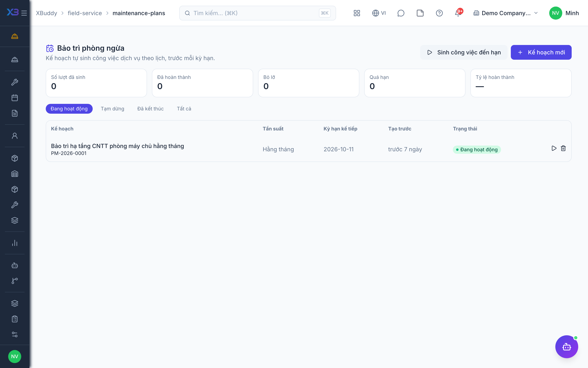Go to field-service breadcrumb
The height and width of the screenshot is (368, 588).
(85, 13)
